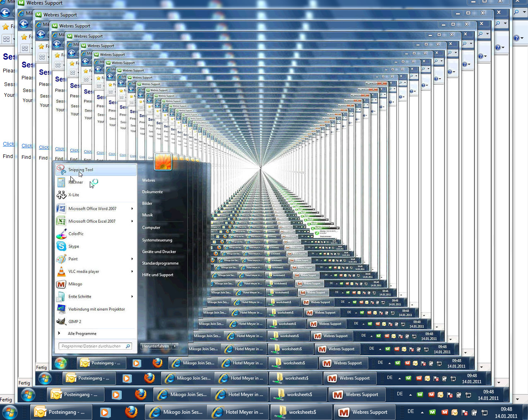Image resolution: width=528 pixels, height=420 pixels.
Task: Open Outlook reminder tray icon in bottom-most taskbar
Action: coord(455,412)
